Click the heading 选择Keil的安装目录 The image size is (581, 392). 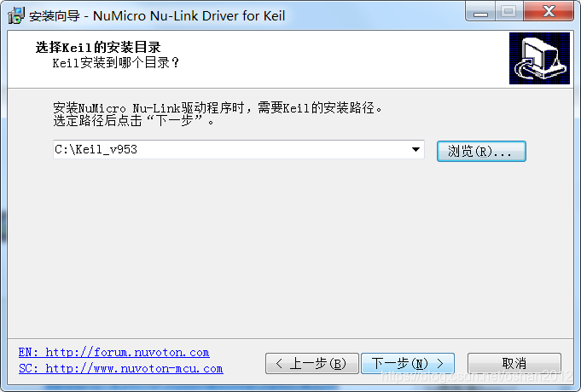pos(98,48)
